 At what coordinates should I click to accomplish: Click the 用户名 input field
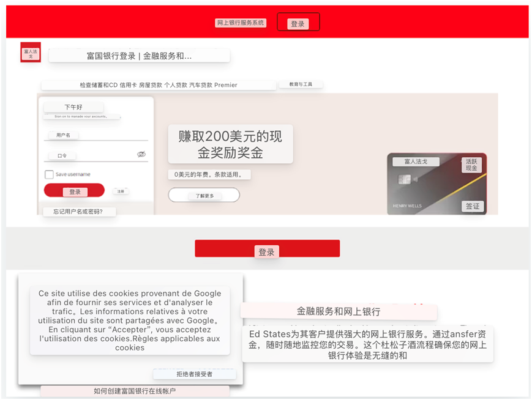click(96, 135)
